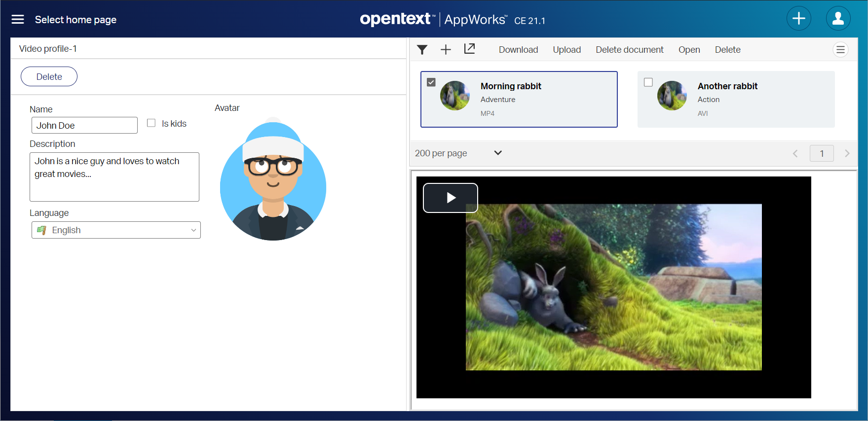868x421 pixels.
Task: Click the Action genre text
Action: [709, 100]
